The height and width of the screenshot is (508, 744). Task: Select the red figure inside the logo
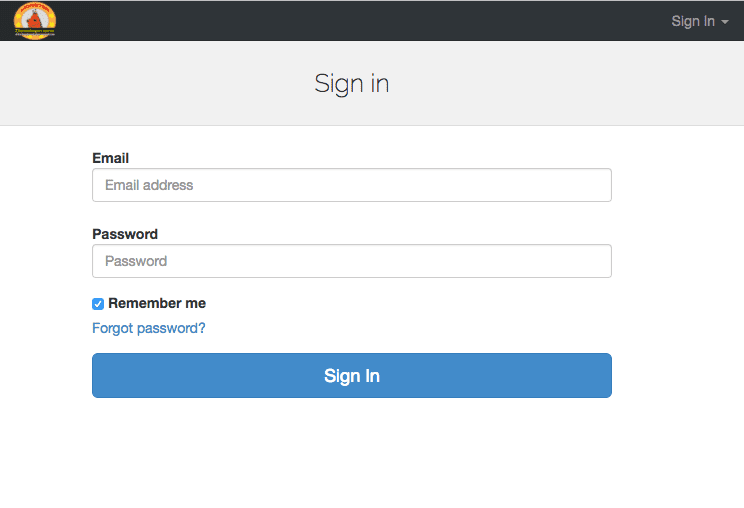click(x=35, y=19)
